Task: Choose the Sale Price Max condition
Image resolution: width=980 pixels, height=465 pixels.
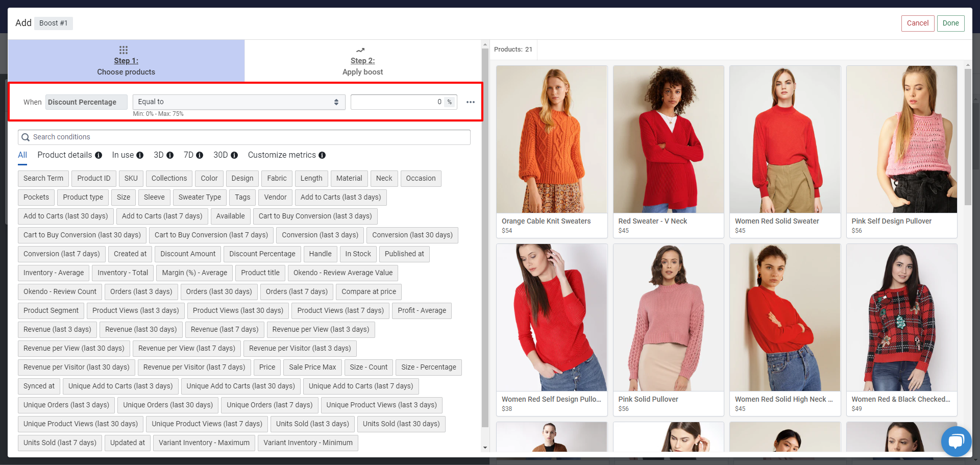Action: tap(312, 368)
